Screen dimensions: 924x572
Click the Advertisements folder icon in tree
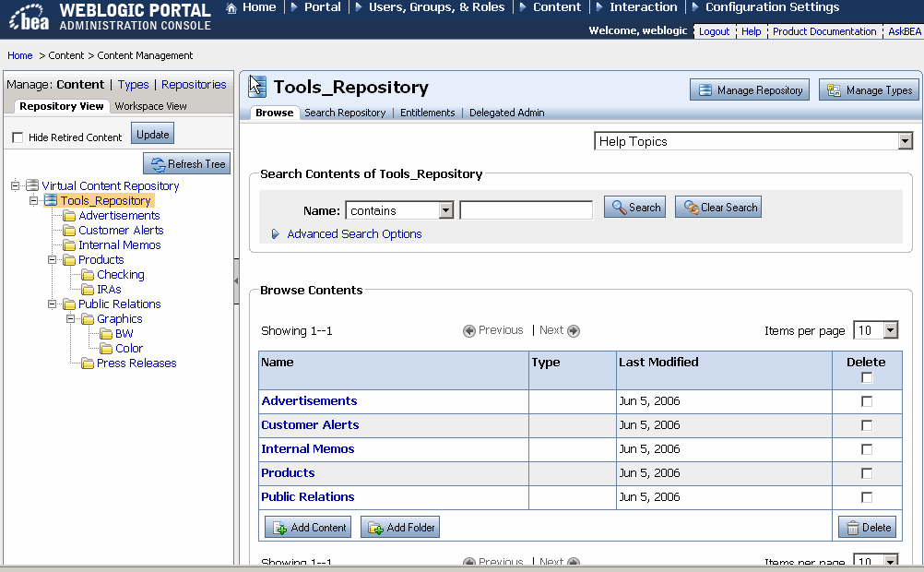click(x=69, y=216)
